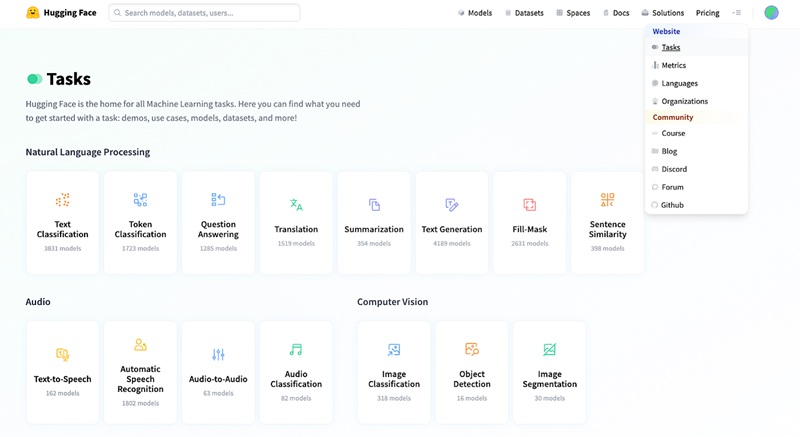Click the Metrics bar chart icon
The width and height of the screenshot is (800, 437).
pyautogui.click(x=655, y=65)
